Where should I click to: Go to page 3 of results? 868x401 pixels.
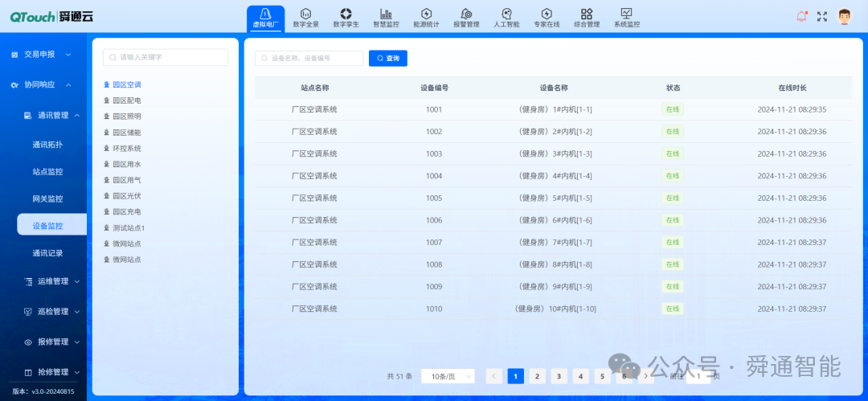(x=559, y=376)
